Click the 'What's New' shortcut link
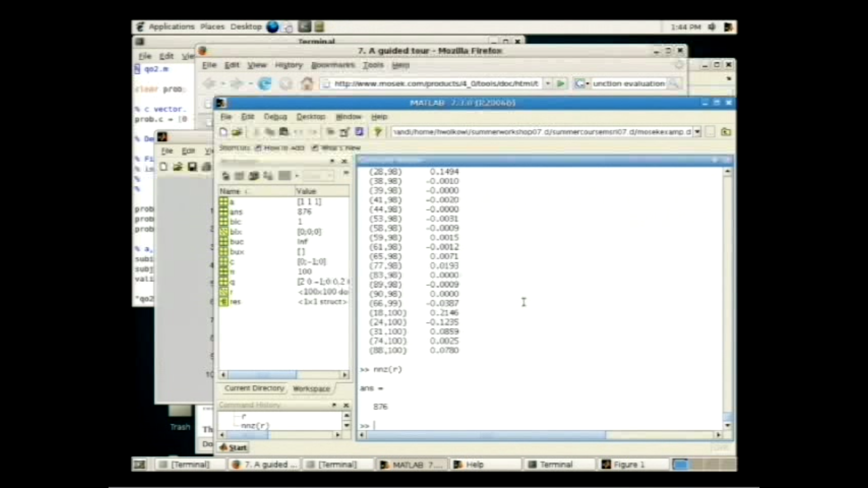 336,148
